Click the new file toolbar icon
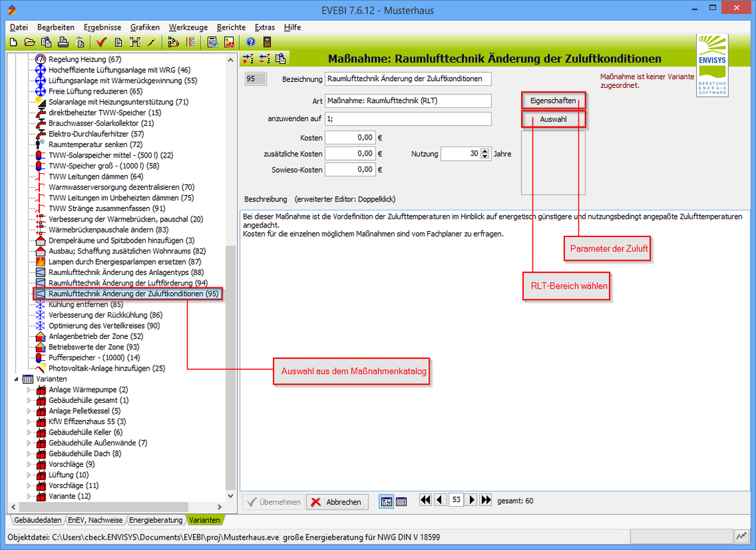This screenshot has width=756, height=550. [x=13, y=42]
